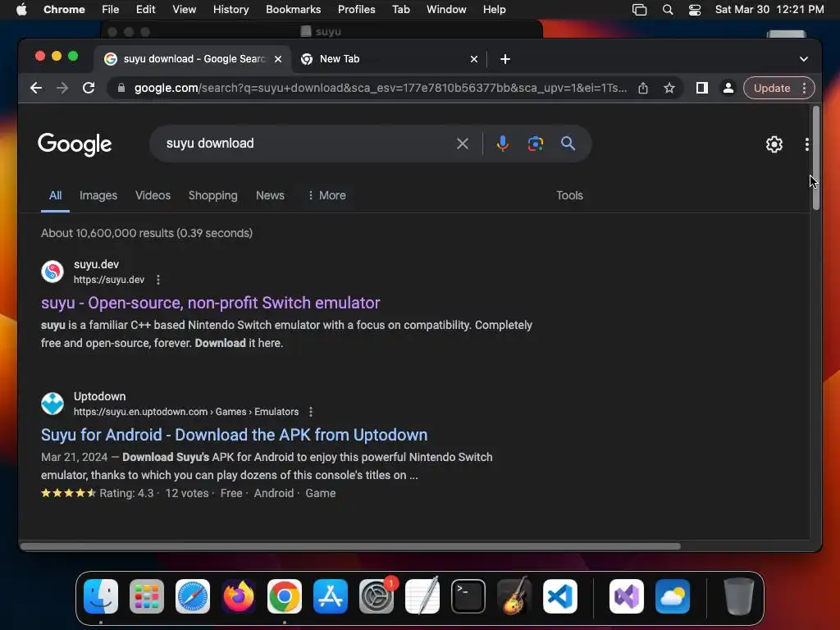Share this page using share icon
The image size is (840, 630).
(643, 88)
